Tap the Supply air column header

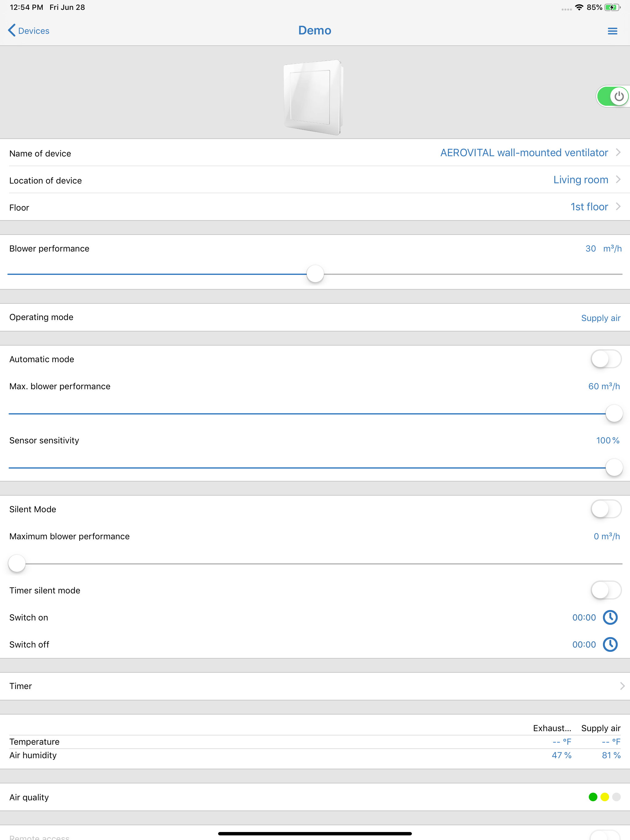coord(600,728)
